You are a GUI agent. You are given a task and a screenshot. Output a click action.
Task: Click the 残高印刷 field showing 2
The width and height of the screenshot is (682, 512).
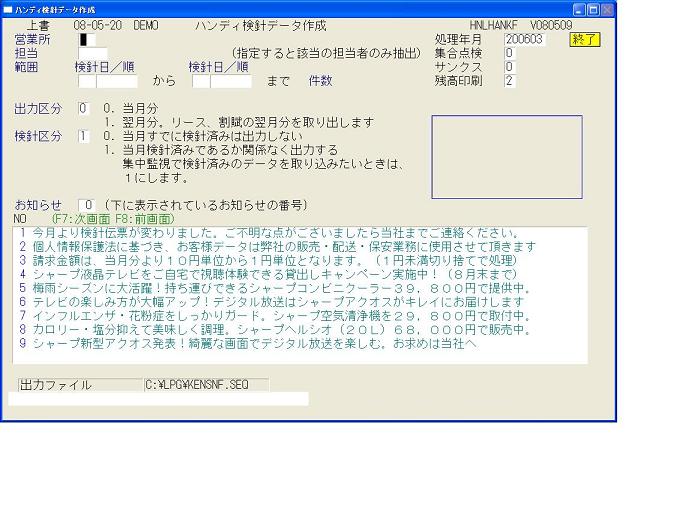pos(509,81)
